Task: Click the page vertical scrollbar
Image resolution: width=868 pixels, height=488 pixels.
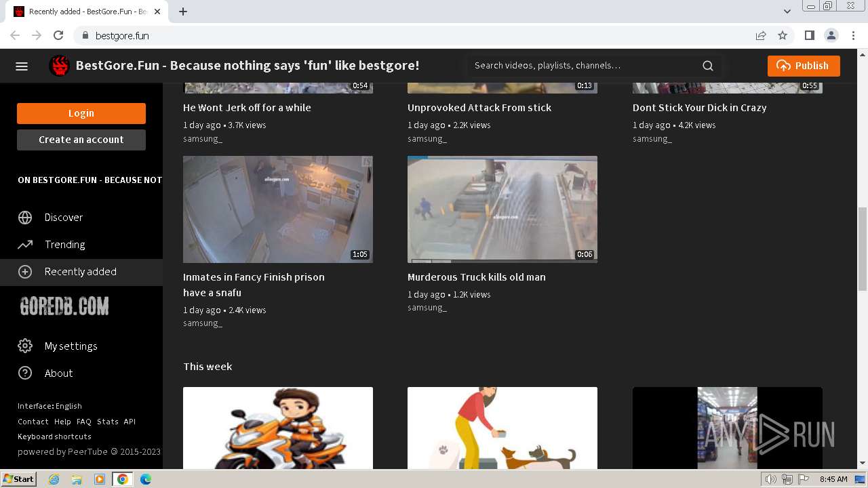Action: coord(863,249)
